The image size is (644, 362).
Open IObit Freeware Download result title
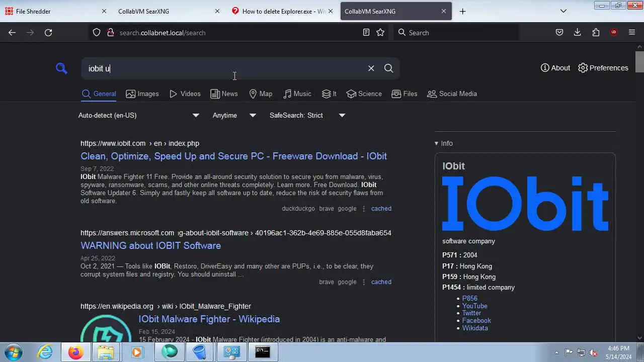pos(233,156)
